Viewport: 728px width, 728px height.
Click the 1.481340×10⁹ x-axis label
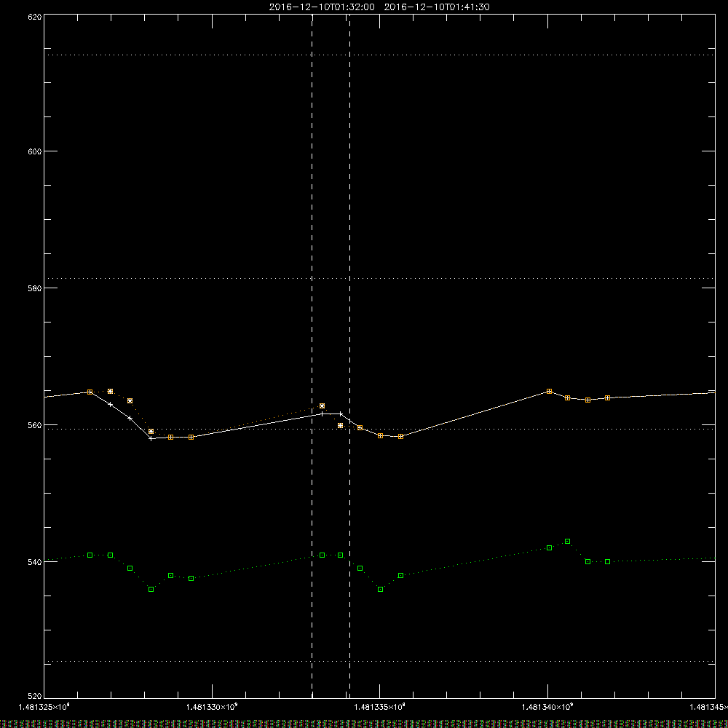click(x=547, y=707)
